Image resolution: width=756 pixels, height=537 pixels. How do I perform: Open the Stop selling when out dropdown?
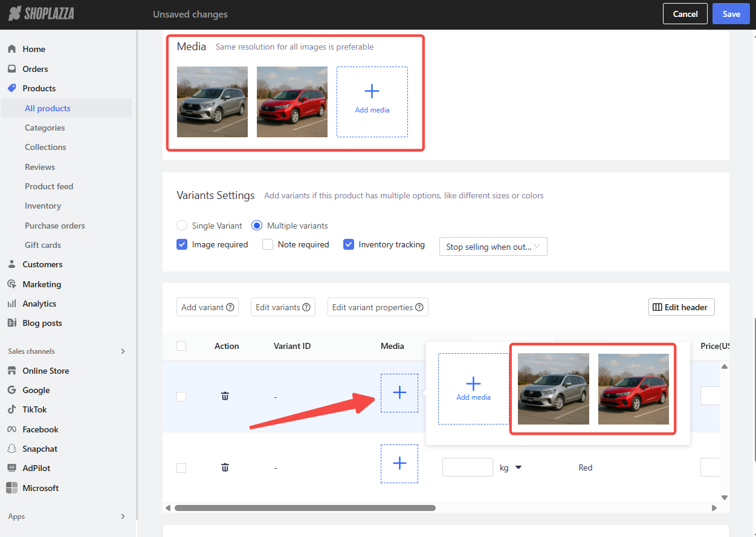coord(493,247)
